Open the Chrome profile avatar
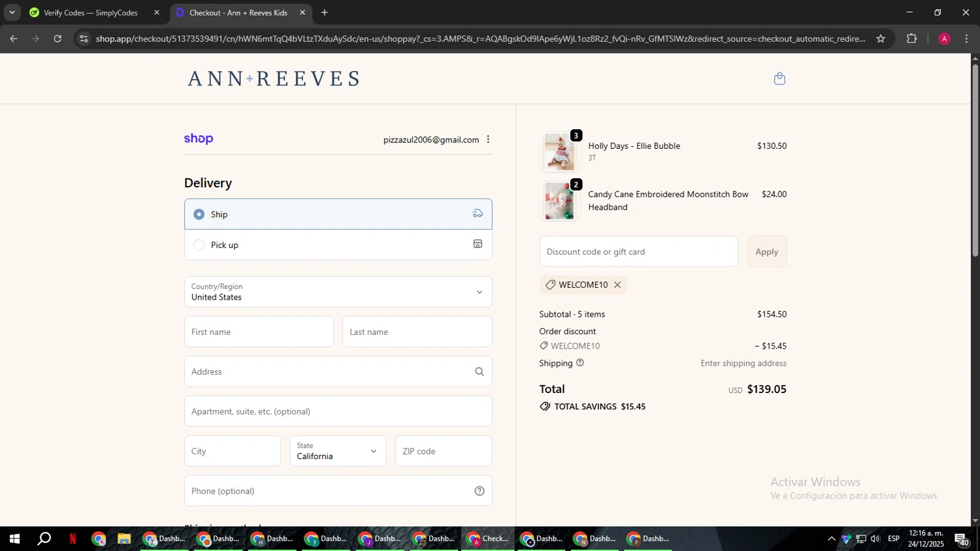 pos(944,39)
